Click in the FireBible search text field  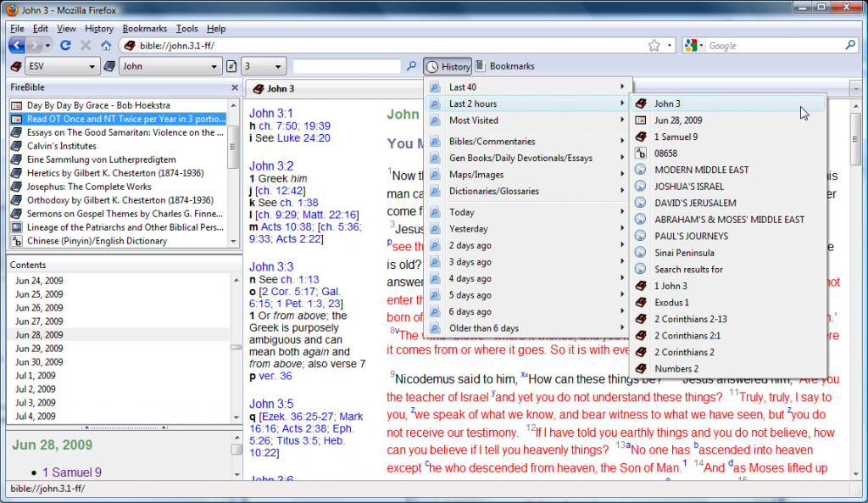[x=346, y=66]
